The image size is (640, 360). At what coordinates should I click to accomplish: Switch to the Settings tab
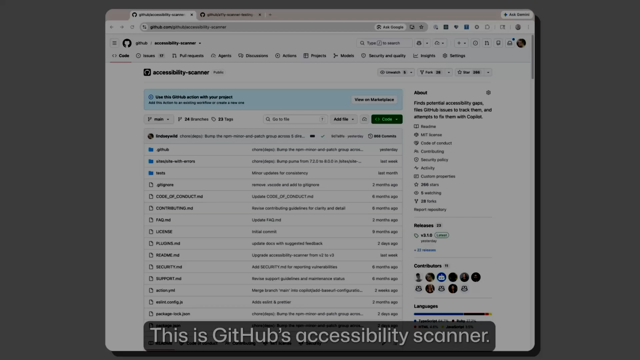click(x=454, y=56)
